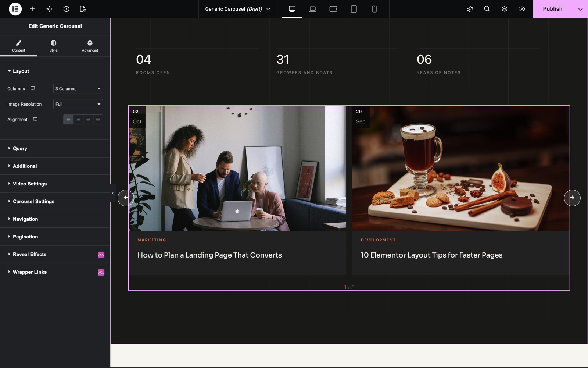Switch to laptop preview device

(x=313, y=9)
